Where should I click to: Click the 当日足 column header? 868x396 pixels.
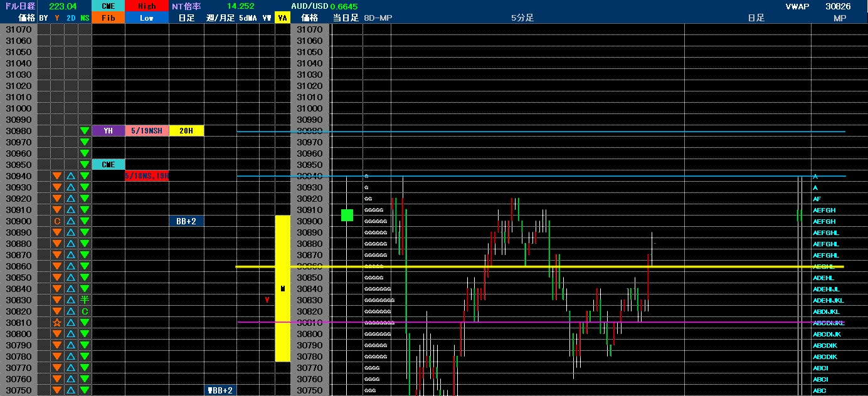pos(346,18)
